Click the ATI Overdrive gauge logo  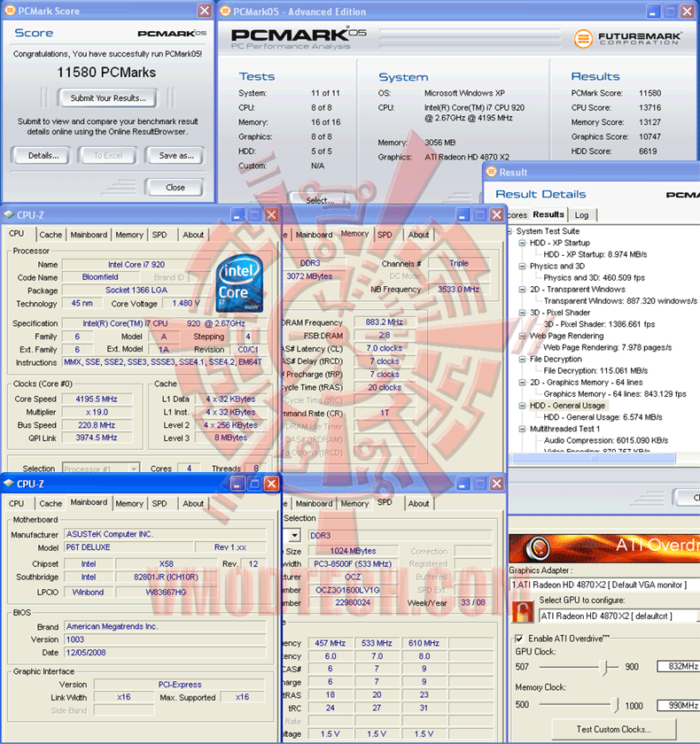[538, 548]
